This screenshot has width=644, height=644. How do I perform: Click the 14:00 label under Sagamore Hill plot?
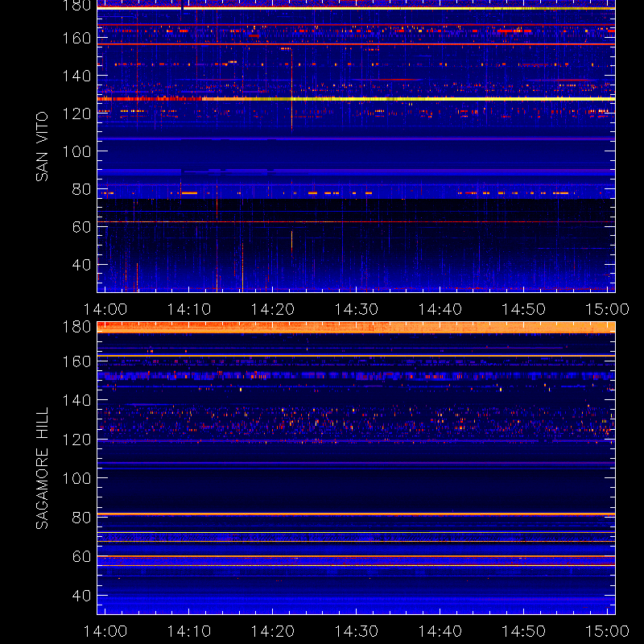click(x=105, y=631)
